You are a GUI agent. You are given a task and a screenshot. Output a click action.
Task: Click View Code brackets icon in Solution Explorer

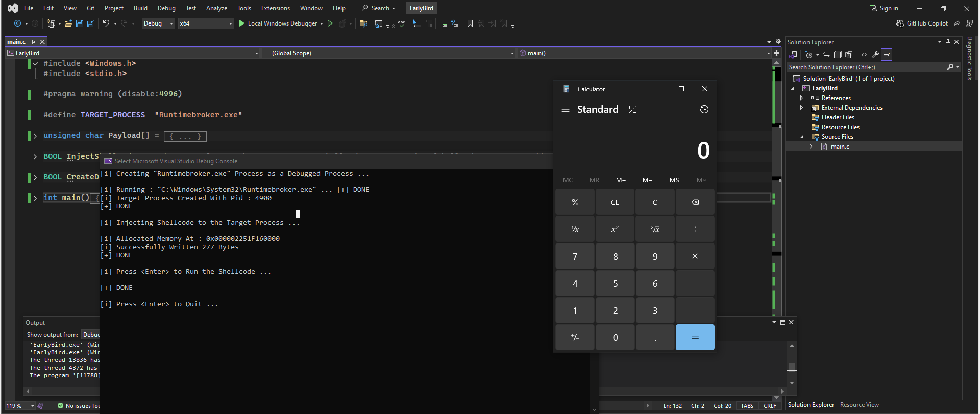864,55
